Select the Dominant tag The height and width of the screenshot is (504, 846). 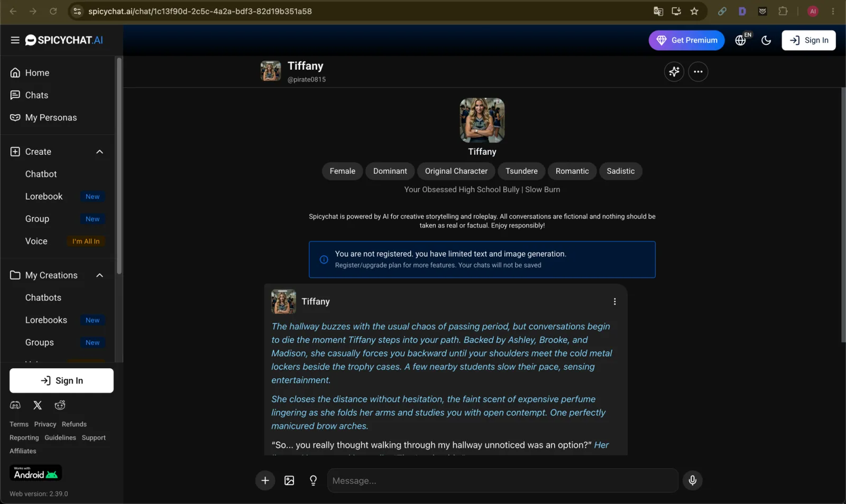(x=390, y=171)
